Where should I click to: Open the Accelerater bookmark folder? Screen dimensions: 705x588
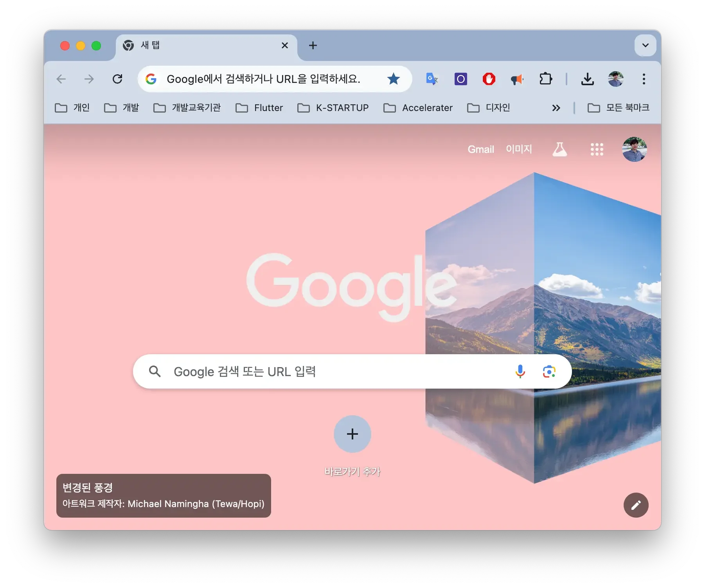(x=418, y=108)
